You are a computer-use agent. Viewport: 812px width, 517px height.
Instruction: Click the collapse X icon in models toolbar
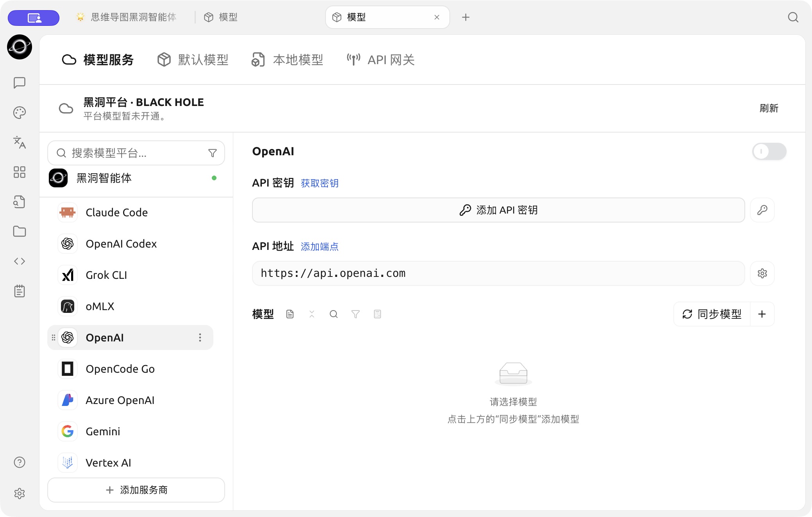pyautogui.click(x=312, y=314)
